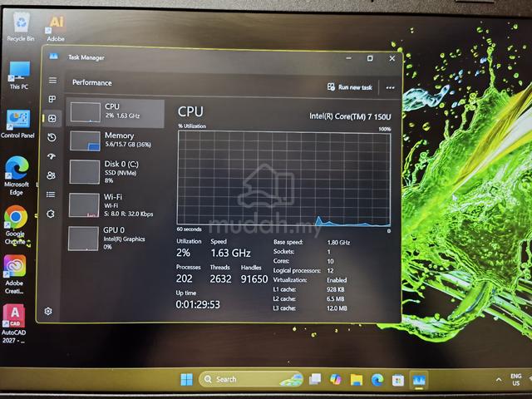The image size is (532, 399).
Task: Click the Up time value 0:01:29:53
Action: [198, 305]
